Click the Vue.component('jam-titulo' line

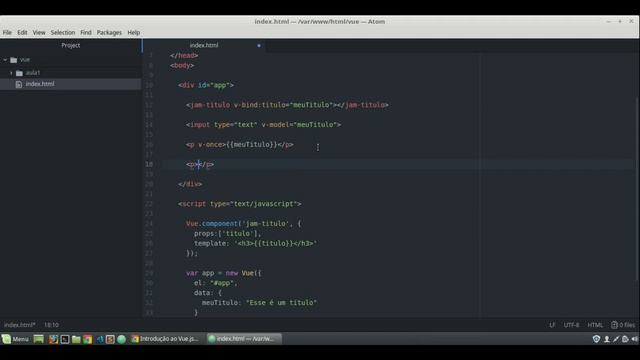coord(243,224)
